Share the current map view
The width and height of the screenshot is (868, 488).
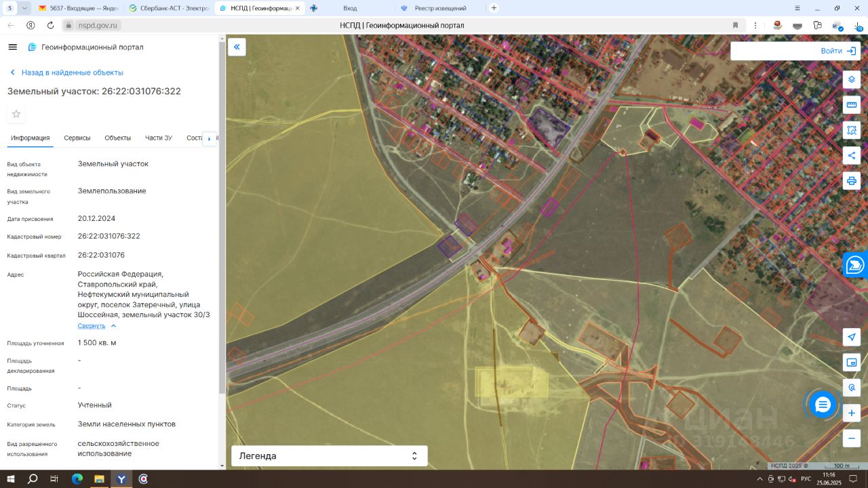852,155
